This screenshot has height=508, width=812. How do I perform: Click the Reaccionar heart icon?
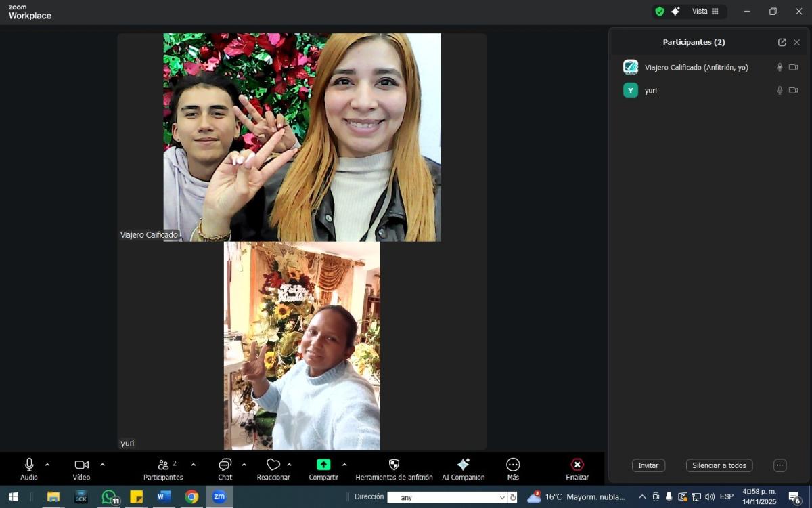273,465
